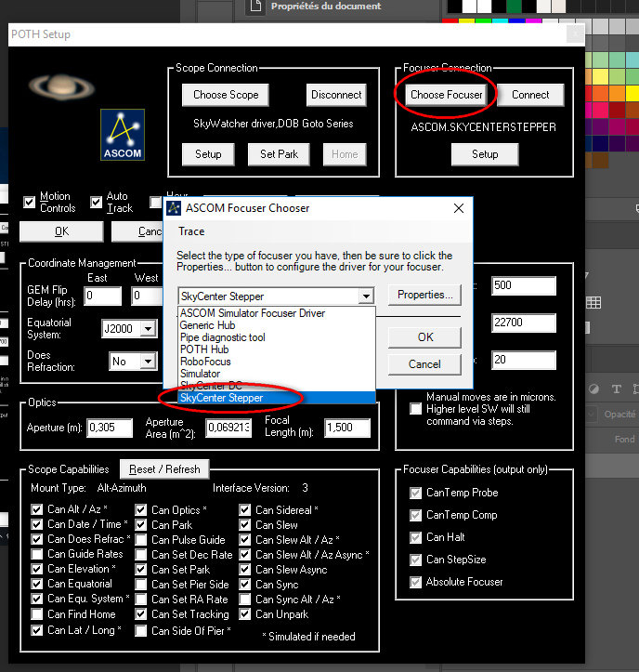Click the OK button in POTH Setup
The height and width of the screenshot is (672, 639).
(x=61, y=231)
